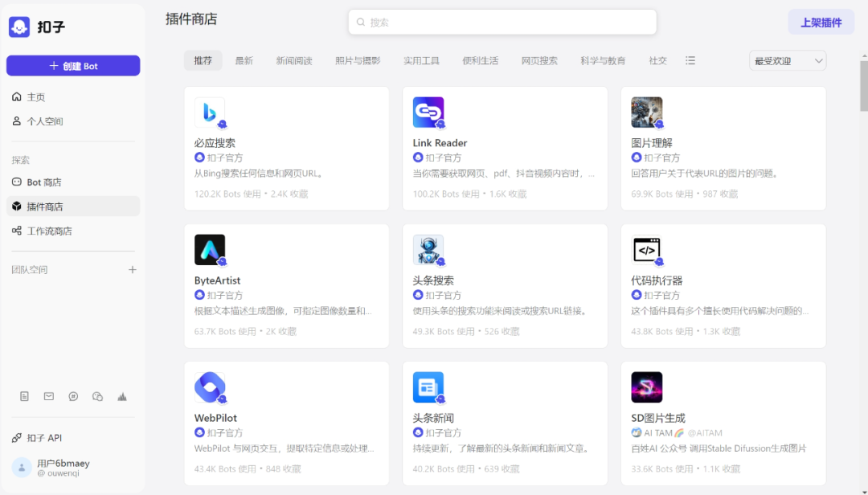868x495 pixels.
Task: Click the document icon in the sidebar footer
Action: coord(25,396)
